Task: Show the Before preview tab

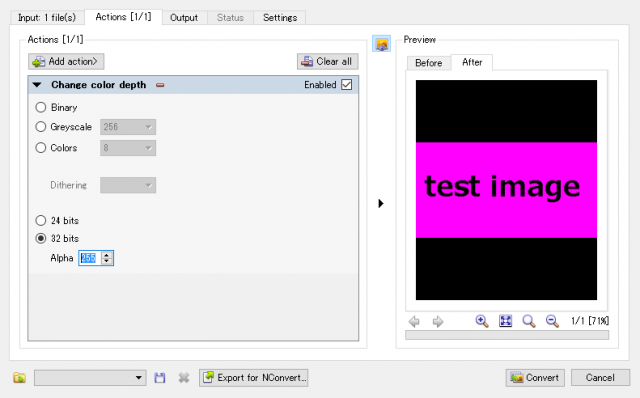Action: [429, 63]
